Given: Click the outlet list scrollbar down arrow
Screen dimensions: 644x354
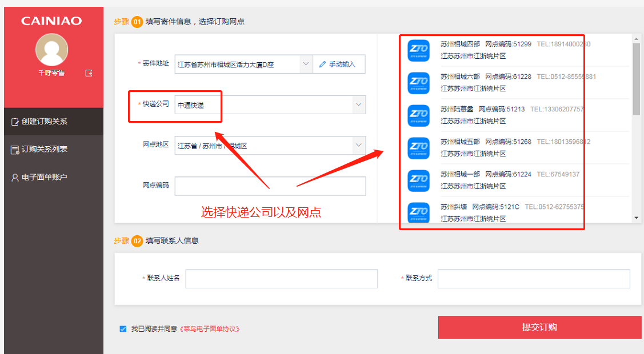Looking at the screenshot, I should coord(636,218).
